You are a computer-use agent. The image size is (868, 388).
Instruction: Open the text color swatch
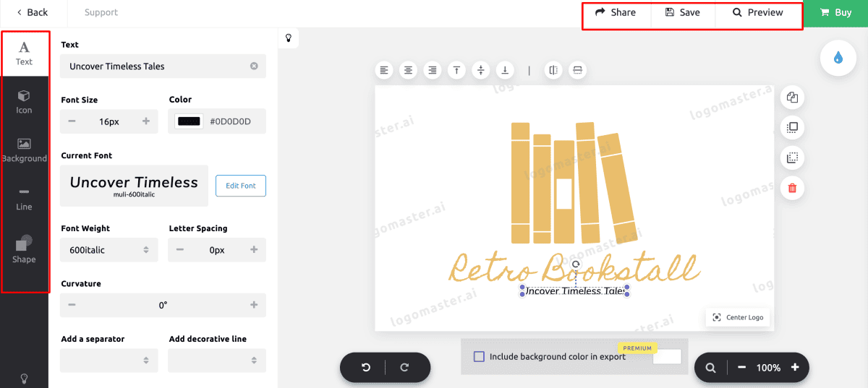click(x=190, y=121)
